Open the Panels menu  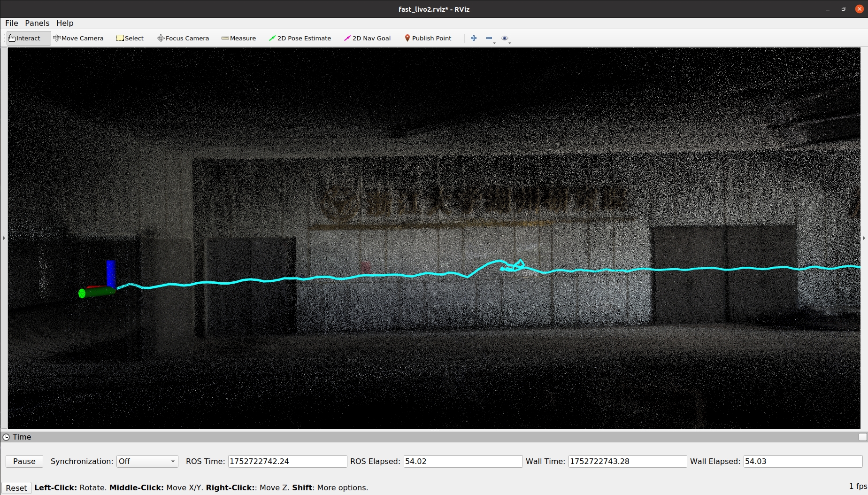tap(37, 23)
